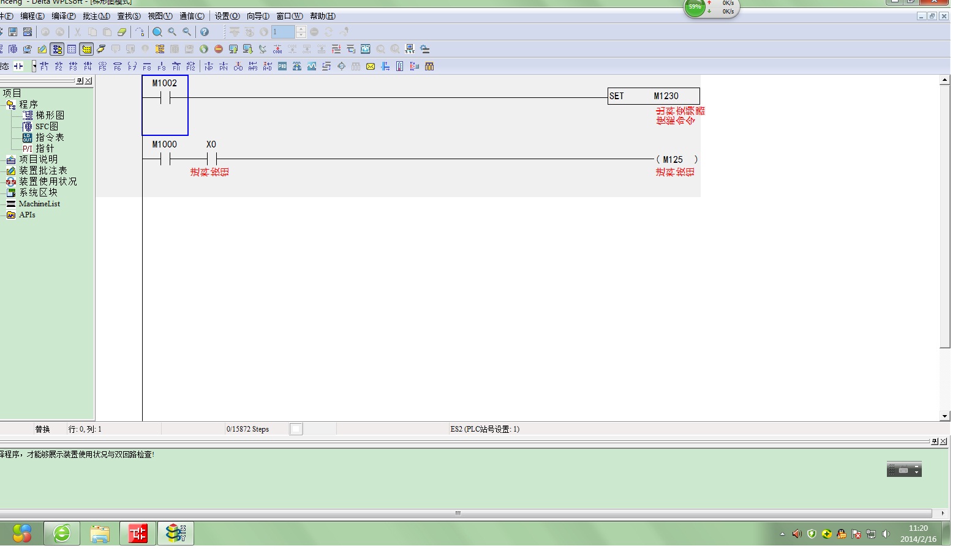980x551 pixels.
Task: Open the 设置(O) menu
Action: click(x=227, y=16)
